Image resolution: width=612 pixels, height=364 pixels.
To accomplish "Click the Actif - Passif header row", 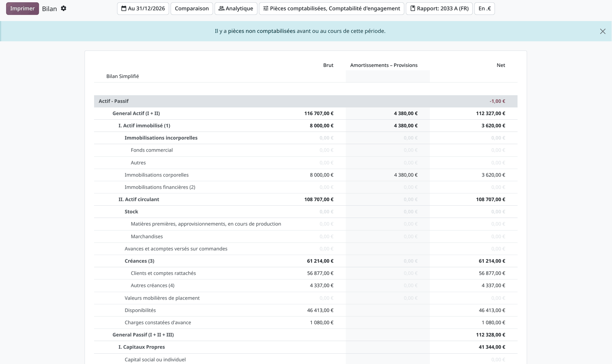I will [306, 101].
